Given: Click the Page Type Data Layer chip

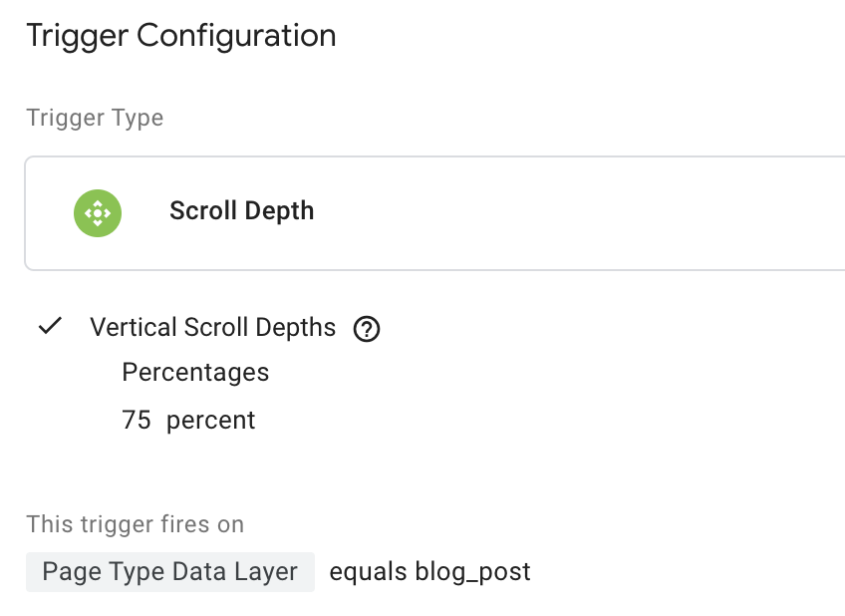Looking at the screenshot, I should click(170, 572).
